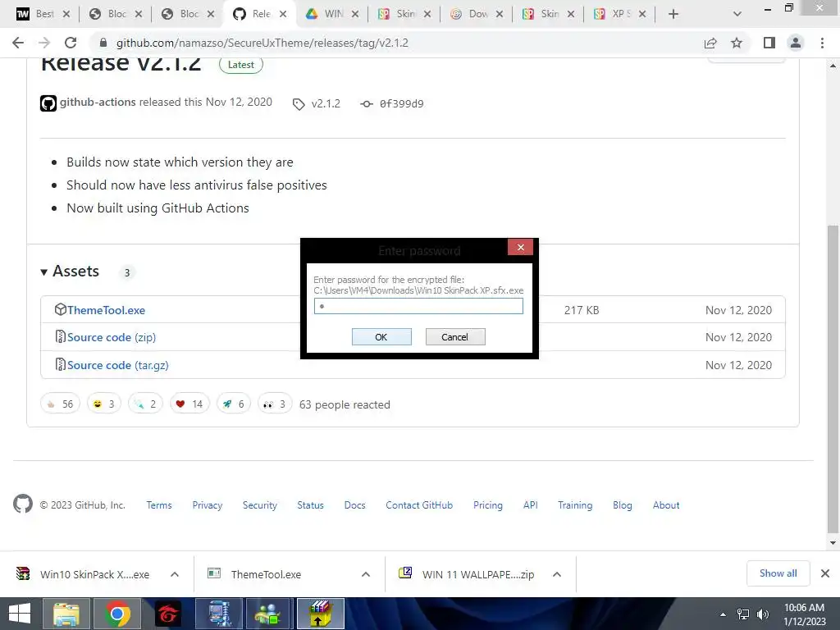
Task: Open ThemeTool.exe download options chevron
Action: click(x=366, y=574)
